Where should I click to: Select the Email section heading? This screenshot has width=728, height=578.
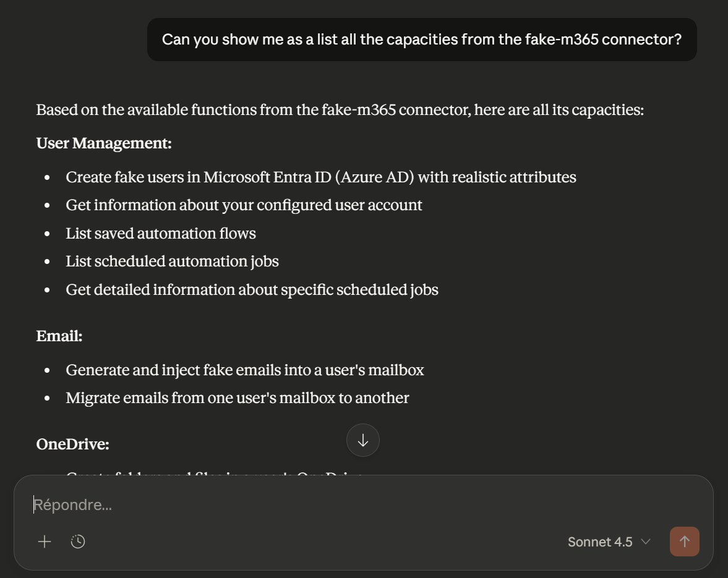point(59,336)
